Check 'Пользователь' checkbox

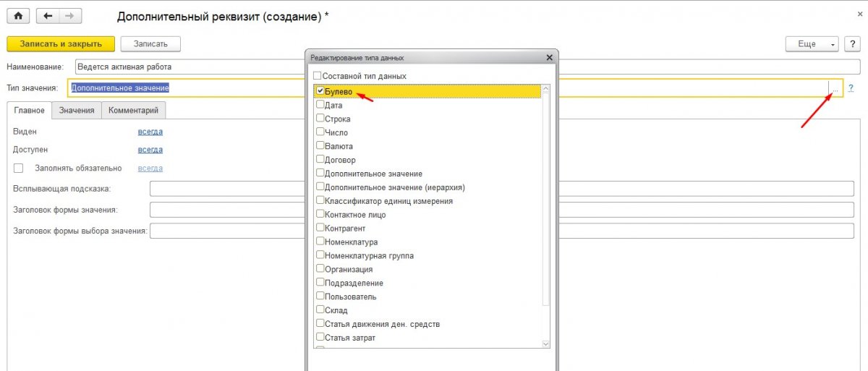click(320, 297)
